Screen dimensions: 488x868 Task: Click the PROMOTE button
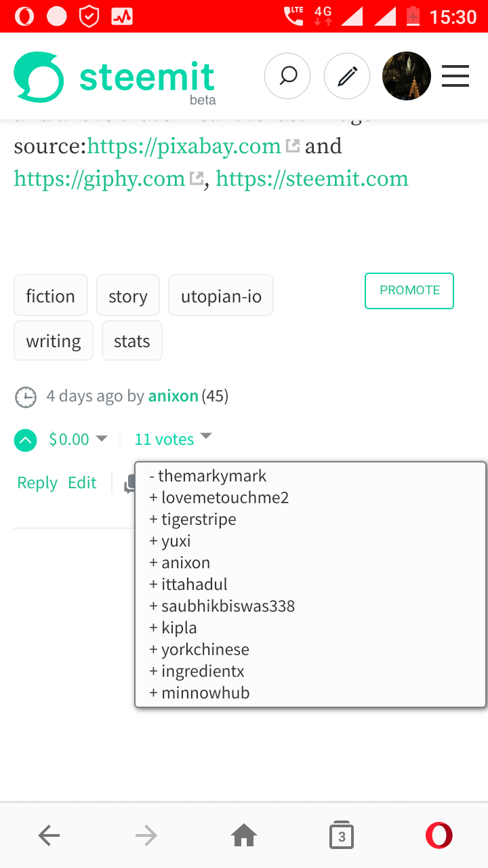[x=409, y=291]
